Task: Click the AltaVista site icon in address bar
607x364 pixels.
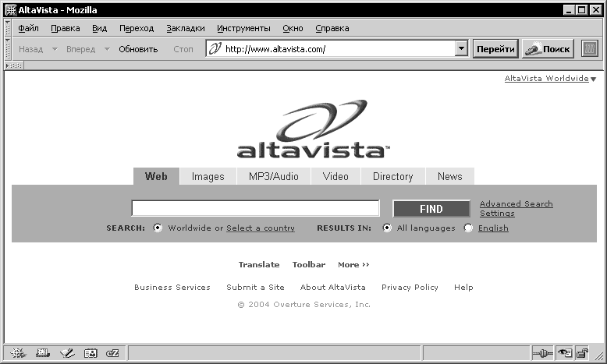Action: click(215, 49)
